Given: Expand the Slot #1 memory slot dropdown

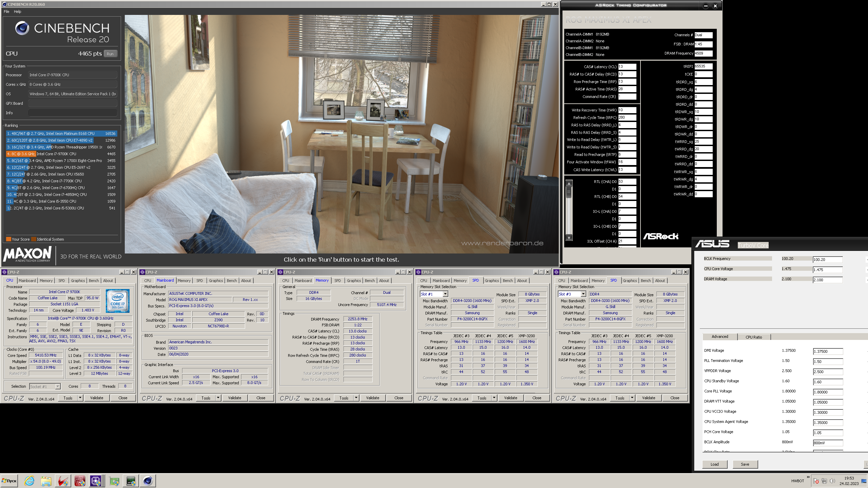Looking at the screenshot, I should (x=445, y=294).
